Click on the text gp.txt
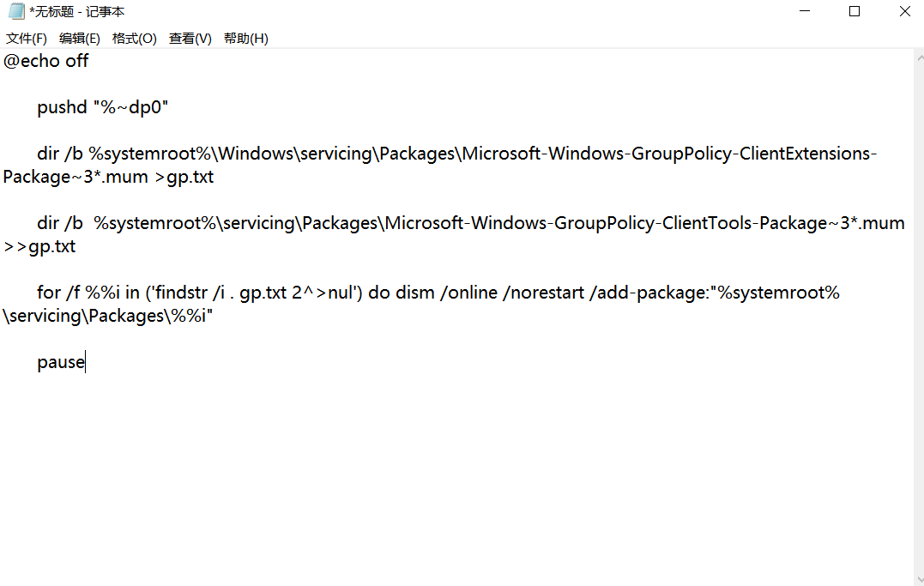The height and width of the screenshot is (586, 924). [190, 176]
